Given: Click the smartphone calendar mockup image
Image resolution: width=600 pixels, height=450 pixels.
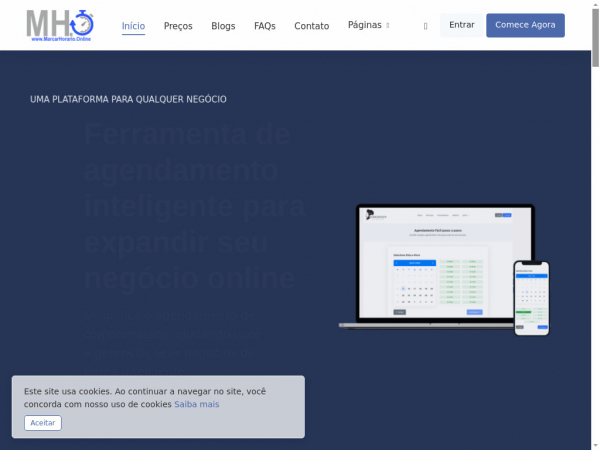Looking at the screenshot, I should tap(531, 298).
